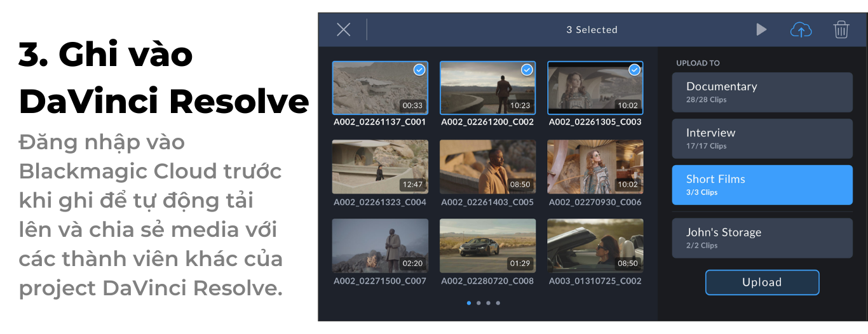This screenshot has height=334, width=868.
Task: Click the 10:23 duration label
Action: point(520,105)
